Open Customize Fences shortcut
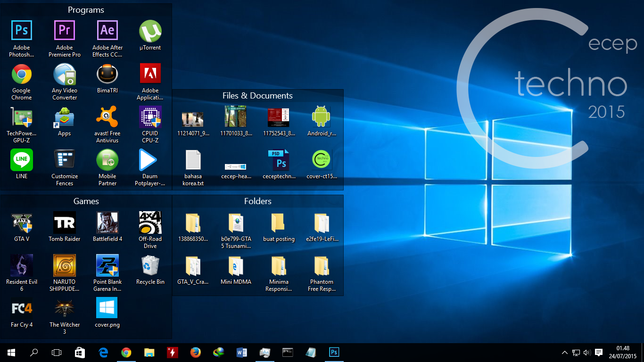The image size is (644, 362). (65, 160)
